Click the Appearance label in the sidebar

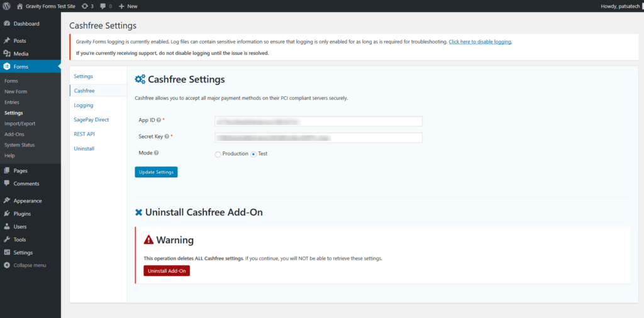click(28, 200)
